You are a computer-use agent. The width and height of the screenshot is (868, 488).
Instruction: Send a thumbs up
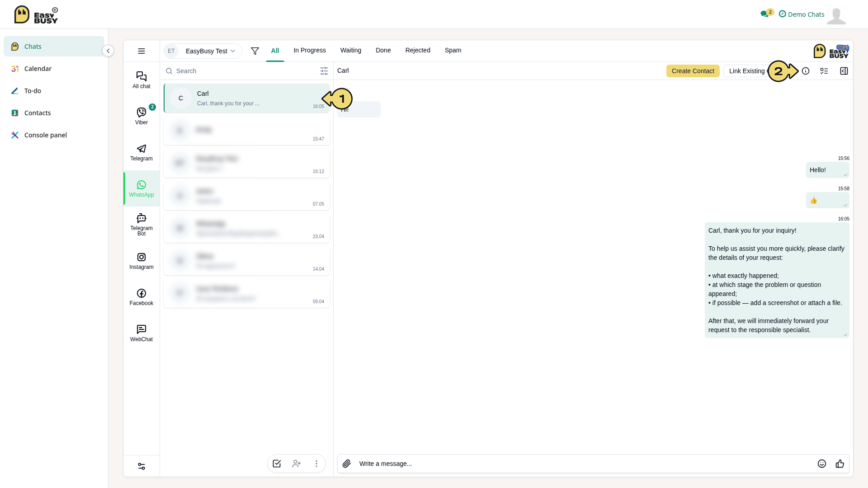coord(840,464)
